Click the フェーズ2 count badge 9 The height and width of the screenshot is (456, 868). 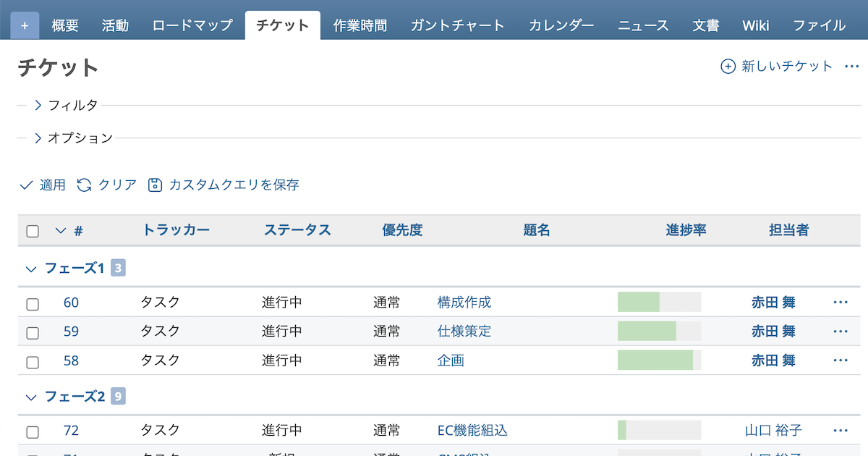click(x=118, y=397)
